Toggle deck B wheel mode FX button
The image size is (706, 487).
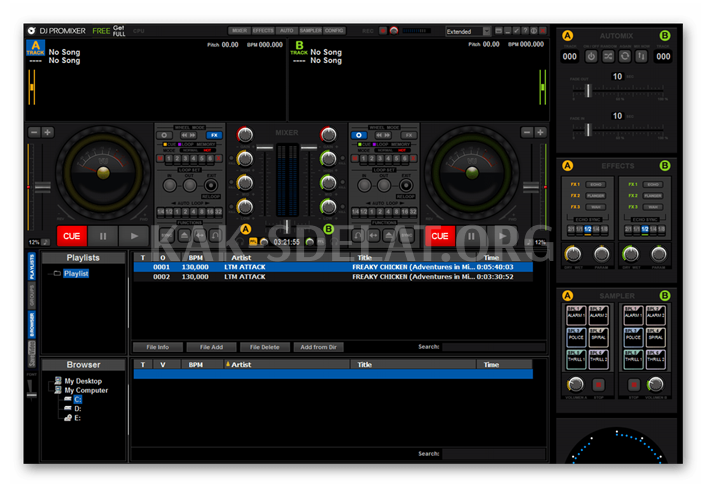409,135
